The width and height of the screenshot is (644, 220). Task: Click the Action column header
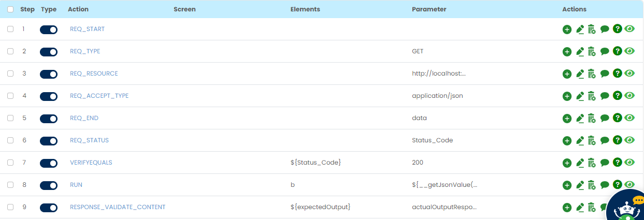coord(78,9)
